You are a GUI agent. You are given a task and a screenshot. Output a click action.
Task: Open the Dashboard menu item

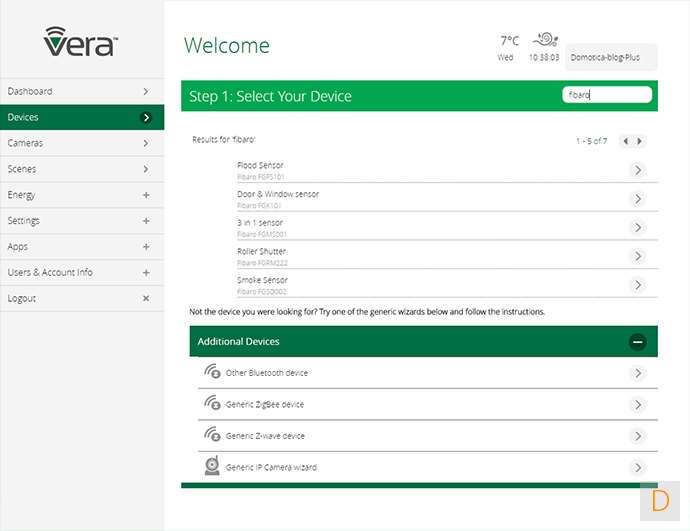click(82, 91)
